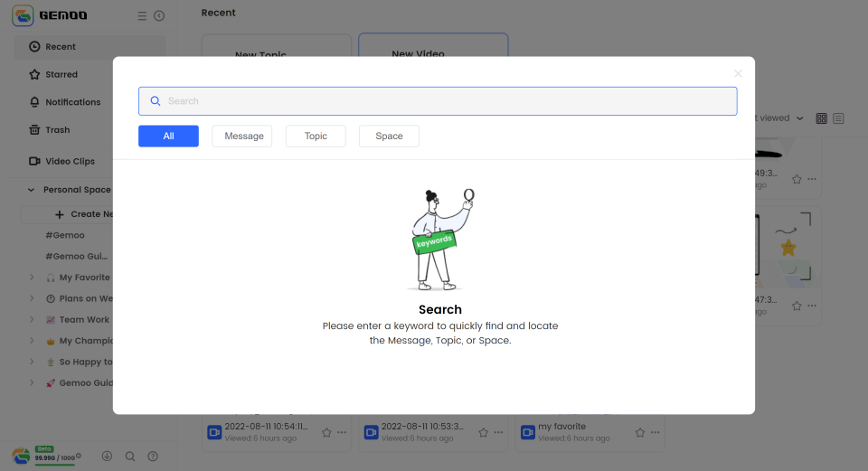Click the New Topic button
This screenshot has width=868, height=471.
coord(277,46)
